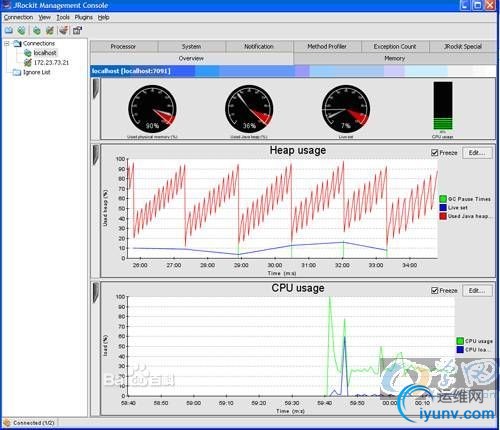This screenshot has height=430, width=500.
Task: Click the red stack toolbar icon
Action: coord(63,31)
